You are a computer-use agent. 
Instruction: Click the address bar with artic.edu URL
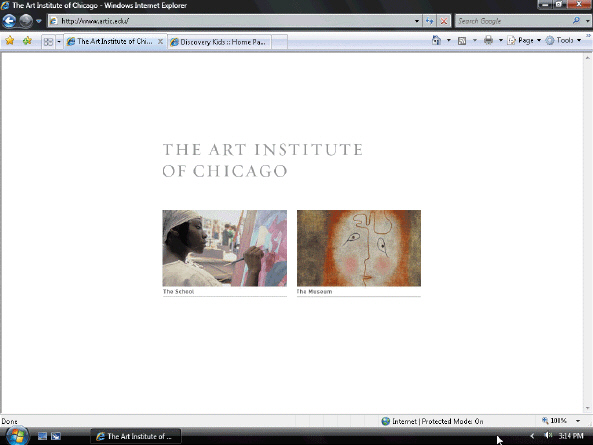coord(230,21)
